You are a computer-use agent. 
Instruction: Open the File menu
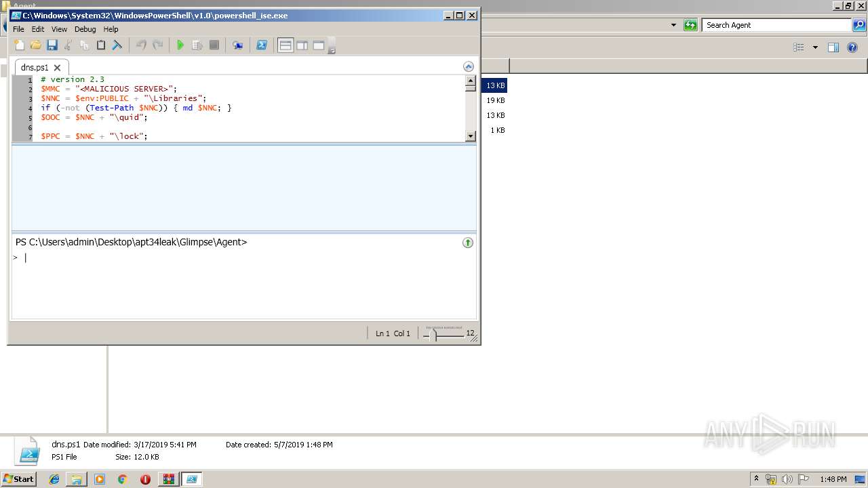18,29
